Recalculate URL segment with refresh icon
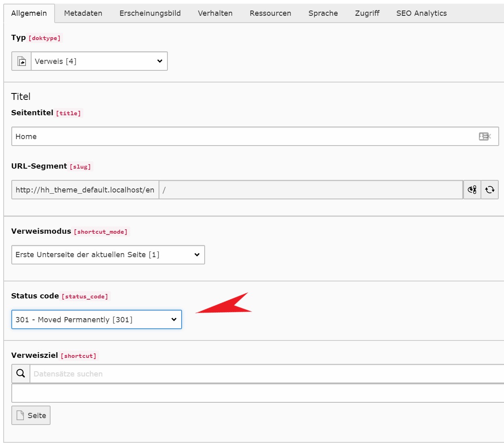 pos(490,190)
